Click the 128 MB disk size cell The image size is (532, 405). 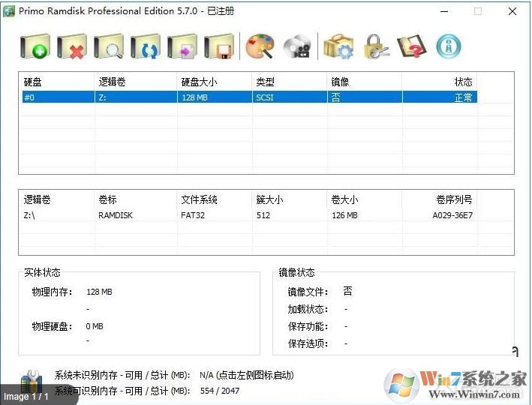click(194, 97)
